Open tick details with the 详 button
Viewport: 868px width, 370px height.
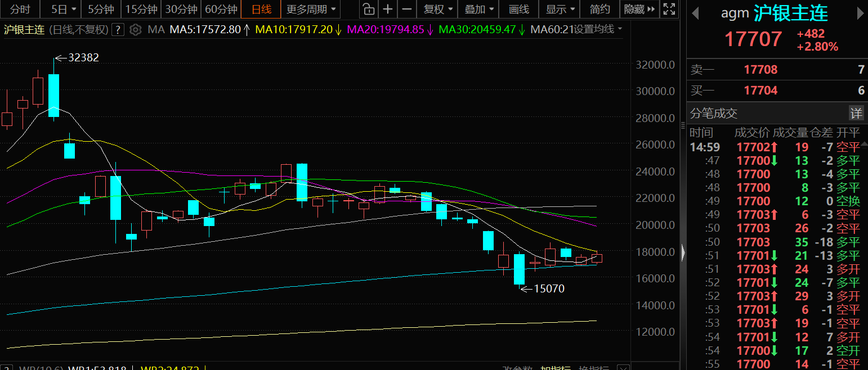tap(856, 113)
